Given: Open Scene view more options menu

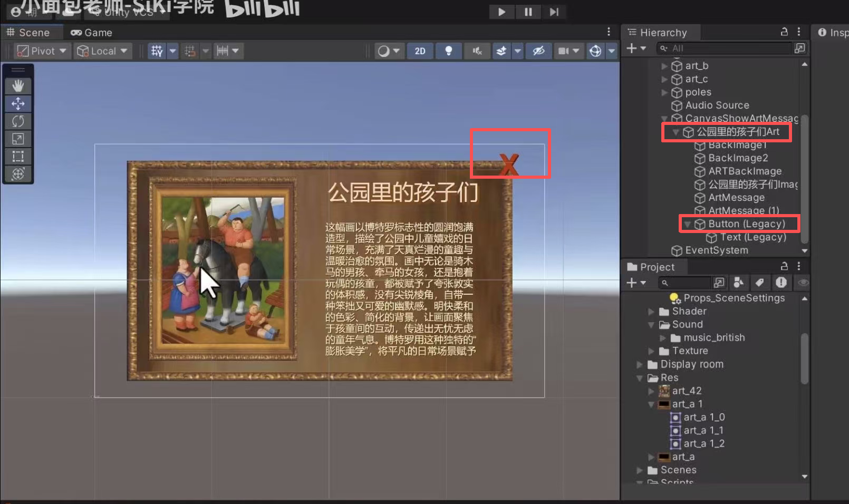Looking at the screenshot, I should pyautogui.click(x=609, y=32).
